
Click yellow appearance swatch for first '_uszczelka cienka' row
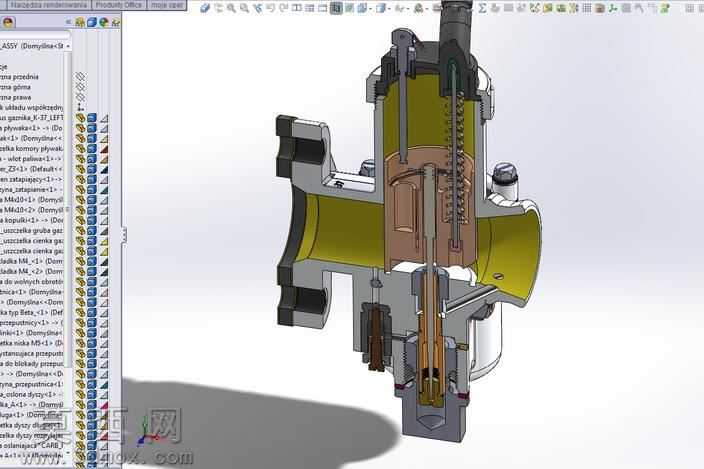point(104,241)
